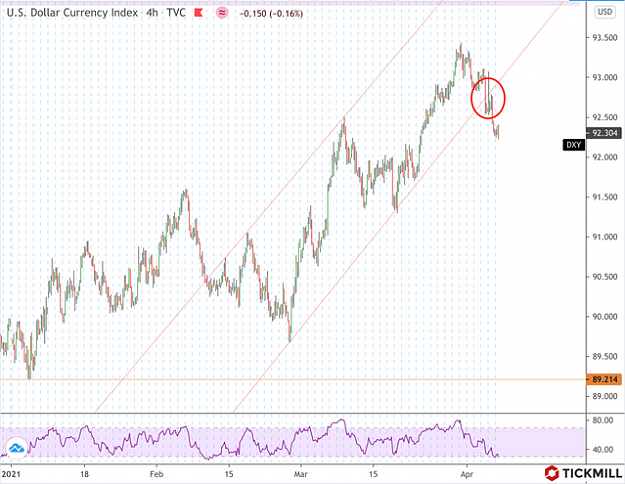The height and width of the screenshot is (484, 625).
Task: Click the 90.000 price axis label
Action: pyautogui.click(x=605, y=317)
